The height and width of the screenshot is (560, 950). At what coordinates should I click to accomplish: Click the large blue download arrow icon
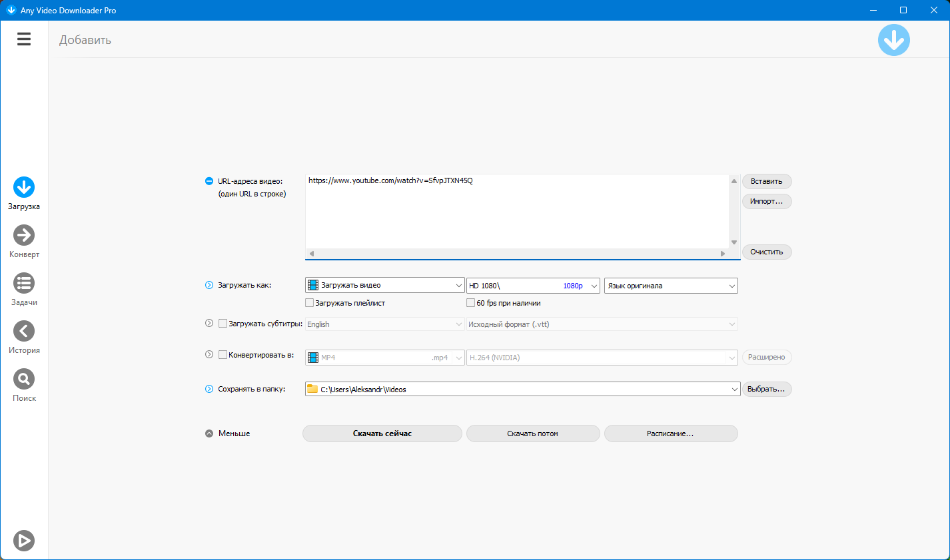point(893,40)
